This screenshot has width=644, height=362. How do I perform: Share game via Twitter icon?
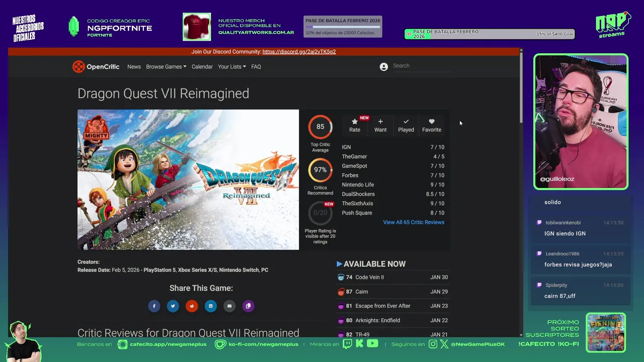[173, 306]
